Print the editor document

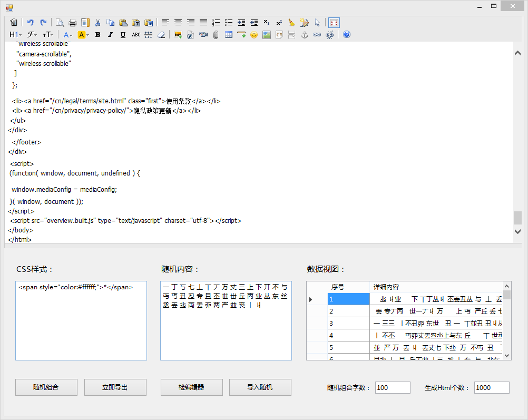pos(72,23)
